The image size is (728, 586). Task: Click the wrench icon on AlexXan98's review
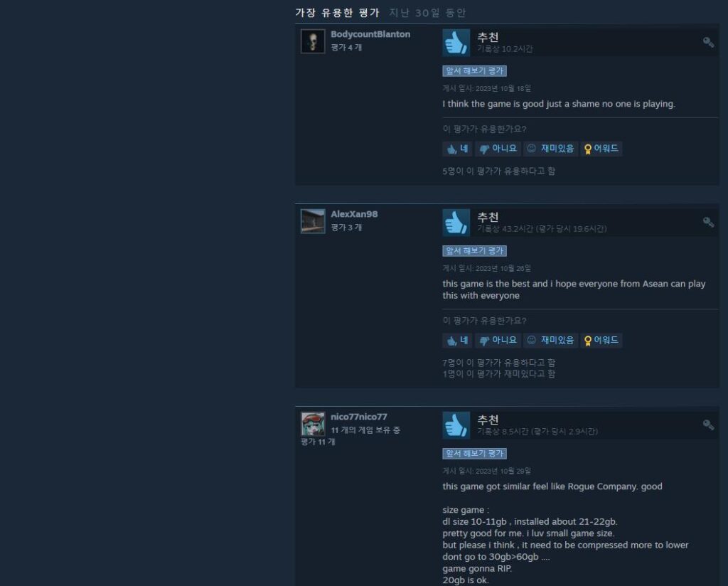click(708, 222)
